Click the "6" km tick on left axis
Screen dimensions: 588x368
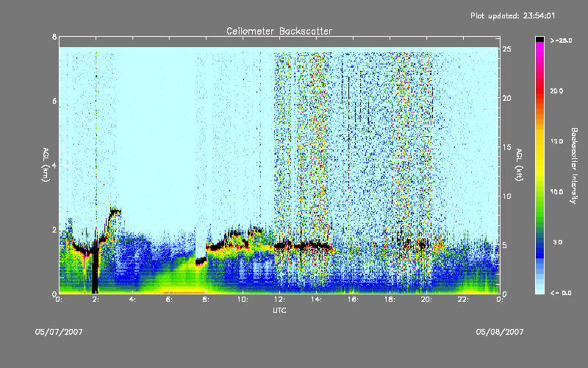click(x=54, y=101)
